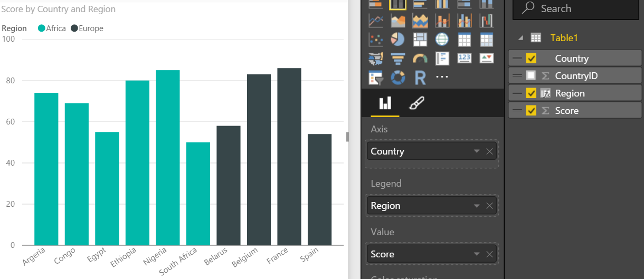Click the Spain bar in chart
This screenshot has width=644, height=279.
click(x=320, y=189)
